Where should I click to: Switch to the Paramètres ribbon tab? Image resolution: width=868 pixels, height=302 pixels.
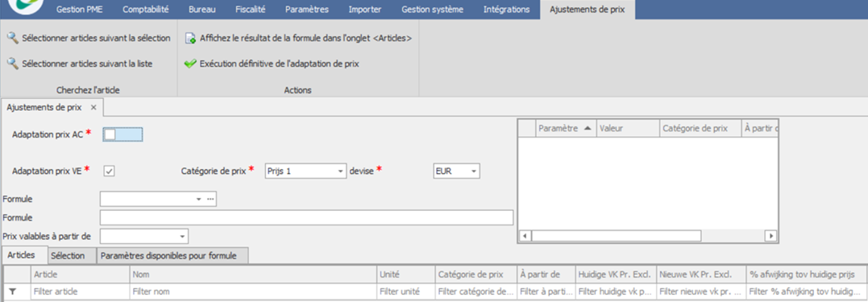pos(307,10)
